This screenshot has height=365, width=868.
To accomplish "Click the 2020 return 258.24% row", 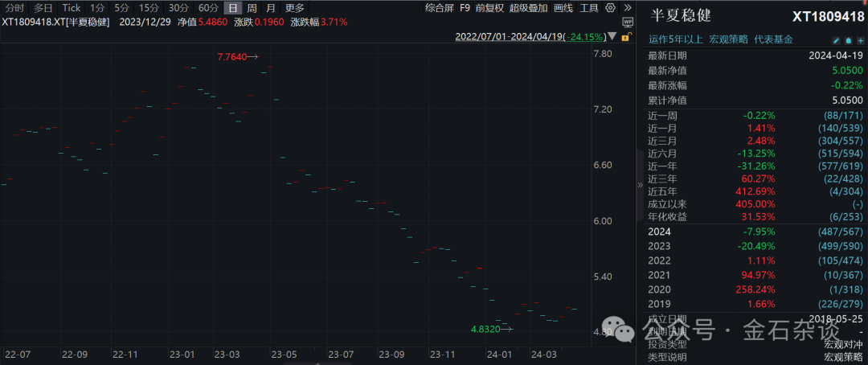I will coord(755,289).
